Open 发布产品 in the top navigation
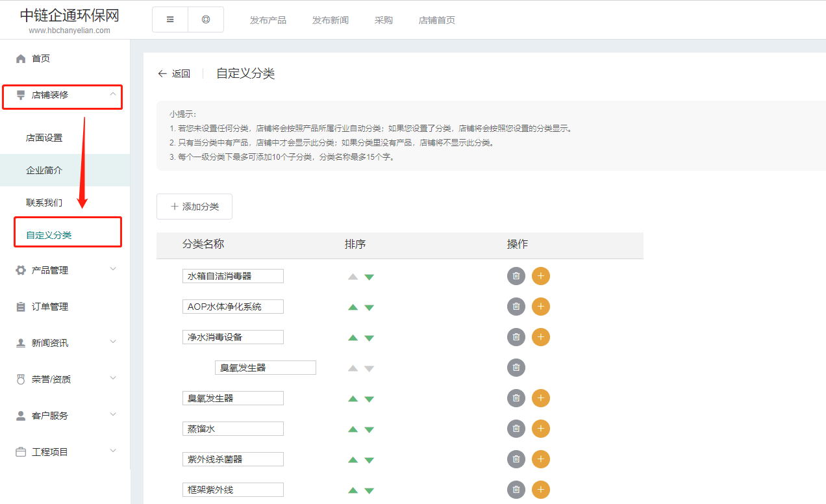The image size is (826, 504). click(268, 20)
